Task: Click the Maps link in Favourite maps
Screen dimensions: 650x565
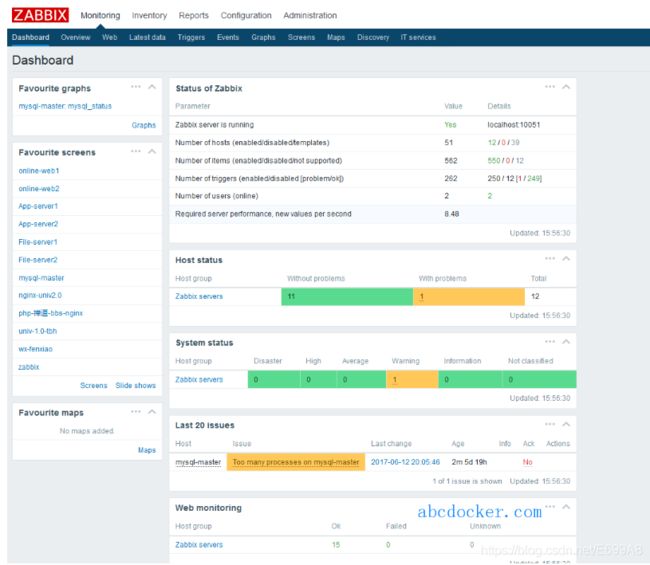Action: pos(147,450)
